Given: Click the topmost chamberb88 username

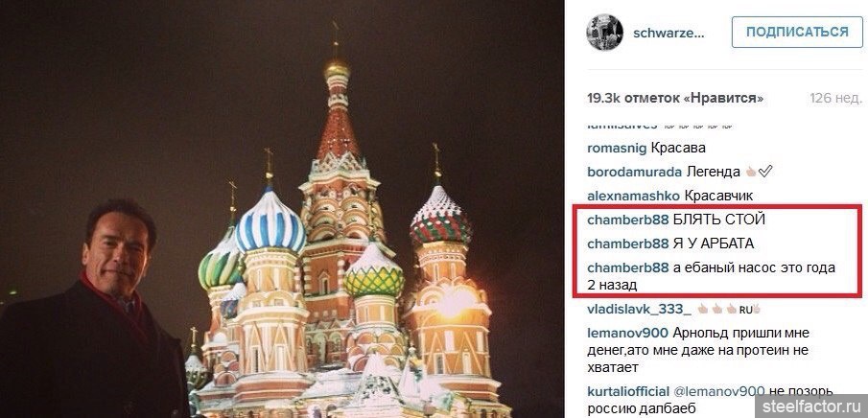Looking at the screenshot, I should 627,220.
